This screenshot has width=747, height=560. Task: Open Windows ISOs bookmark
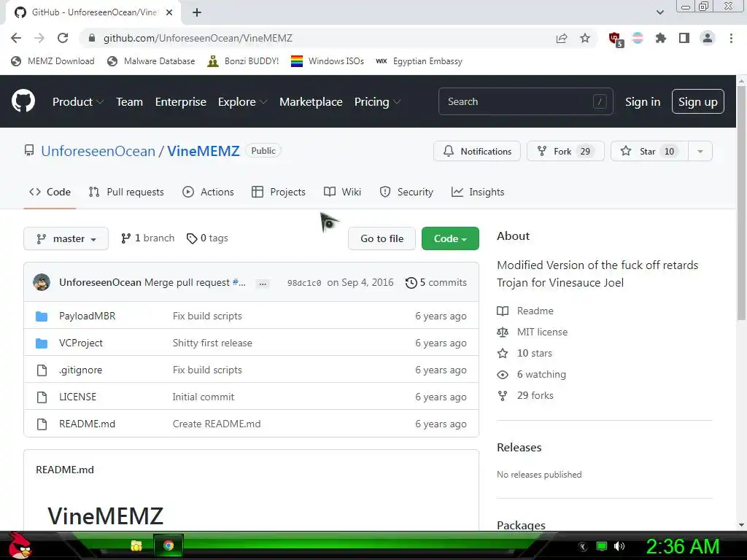[328, 61]
